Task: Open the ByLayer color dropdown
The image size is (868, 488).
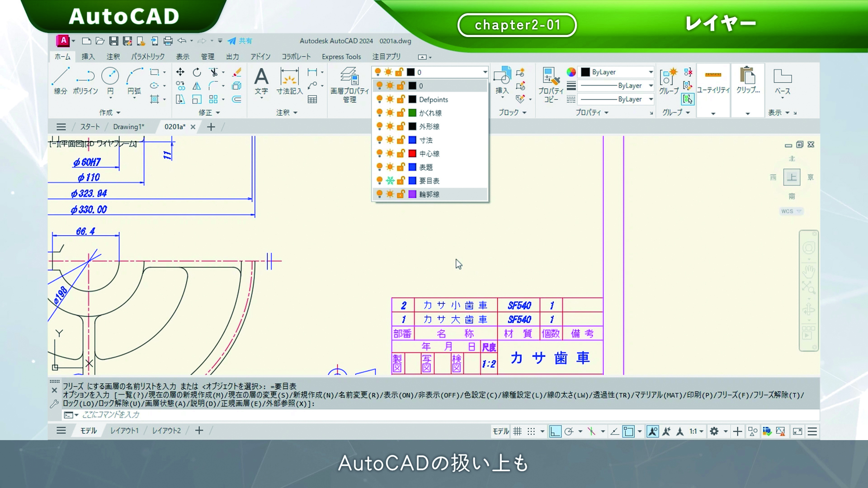Action: (x=651, y=72)
